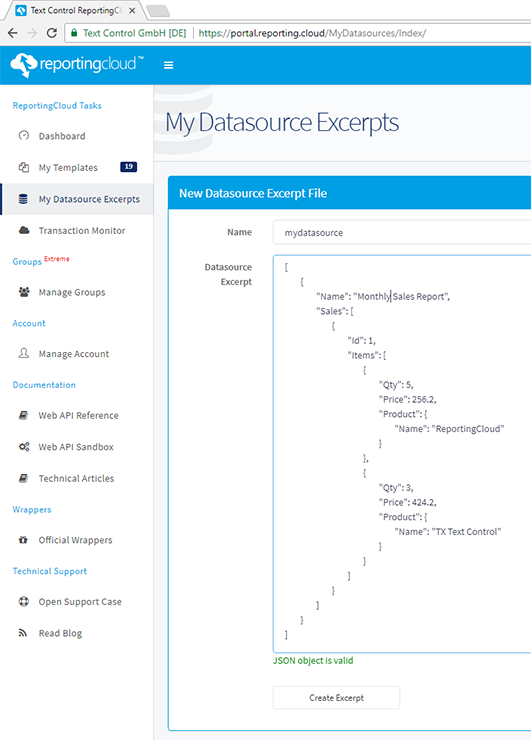531x740 pixels.
Task: Click the "Qty": 5 JSON line
Action: coord(396,385)
